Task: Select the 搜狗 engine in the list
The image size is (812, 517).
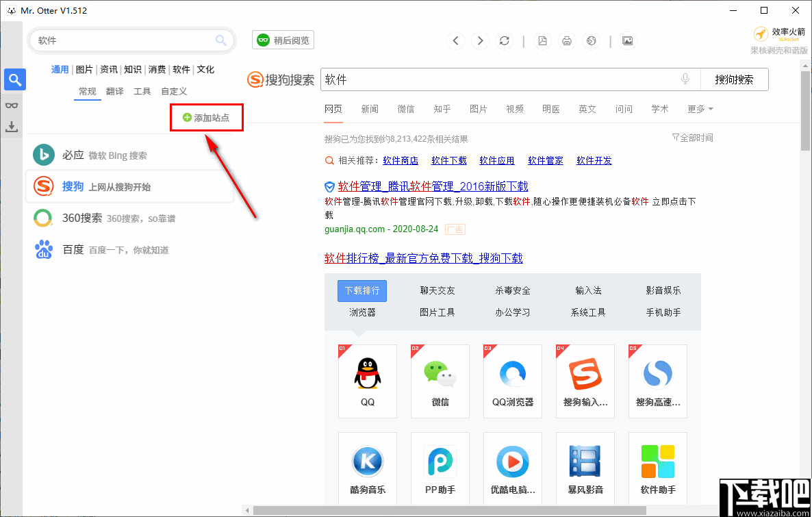Action: (x=131, y=186)
